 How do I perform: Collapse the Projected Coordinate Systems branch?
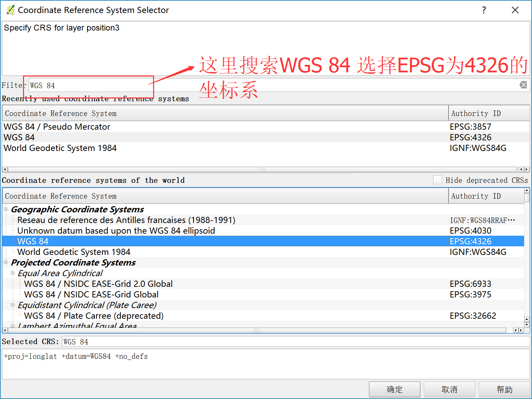tap(5, 262)
